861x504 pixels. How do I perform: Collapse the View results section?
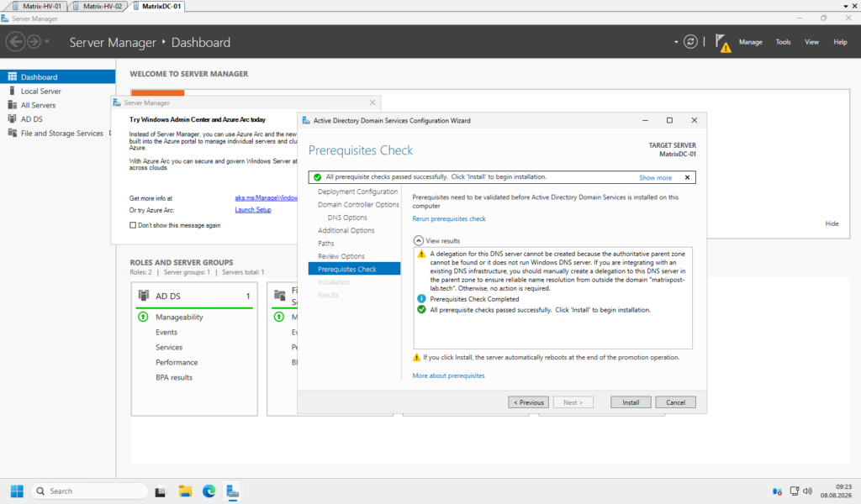419,241
